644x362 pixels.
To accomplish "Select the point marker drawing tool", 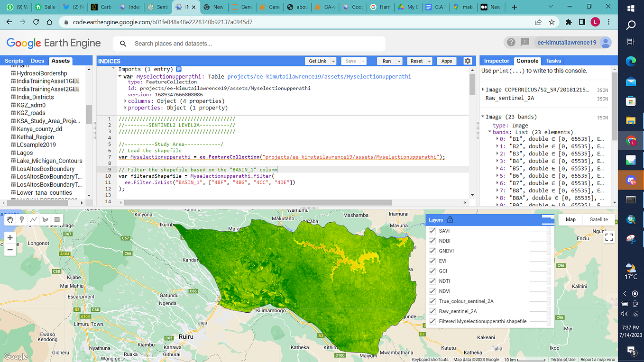I will [21, 219].
